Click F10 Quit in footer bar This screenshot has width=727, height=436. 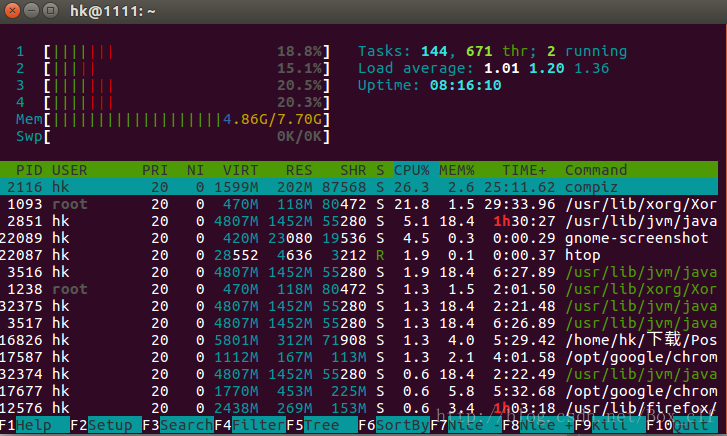[x=682, y=425]
